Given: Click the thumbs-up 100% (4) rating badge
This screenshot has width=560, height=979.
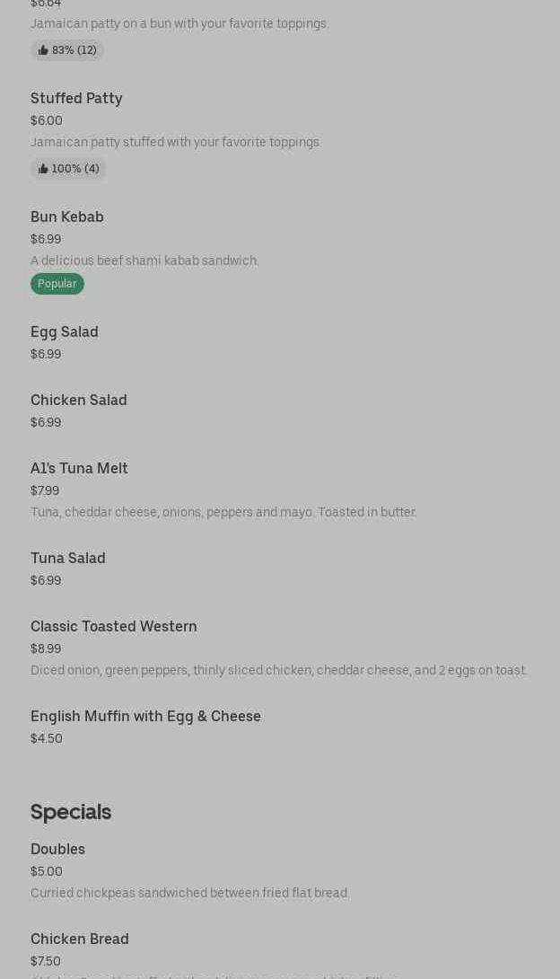Looking at the screenshot, I should click(68, 169).
